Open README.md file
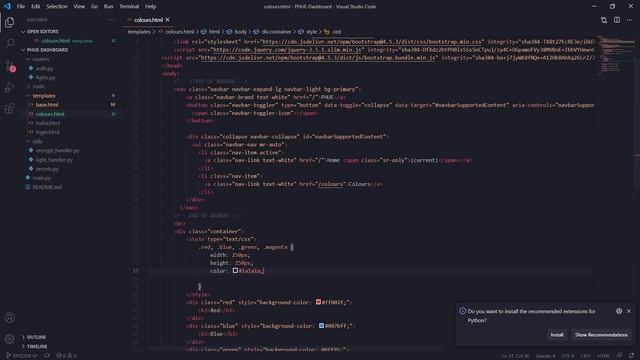This screenshot has width=640, height=360. 47,187
